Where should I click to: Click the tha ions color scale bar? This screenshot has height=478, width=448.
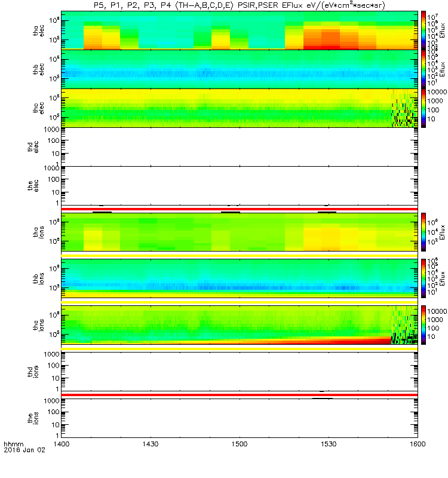(424, 232)
